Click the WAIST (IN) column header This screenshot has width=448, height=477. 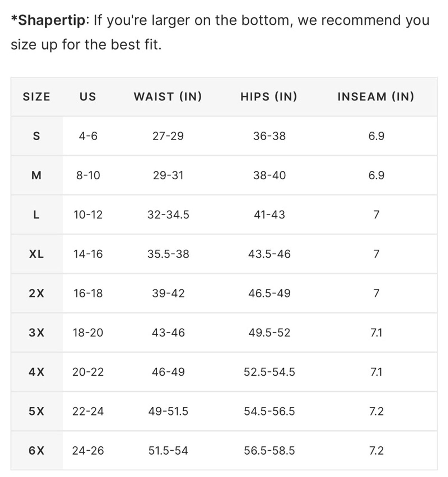tap(168, 97)
